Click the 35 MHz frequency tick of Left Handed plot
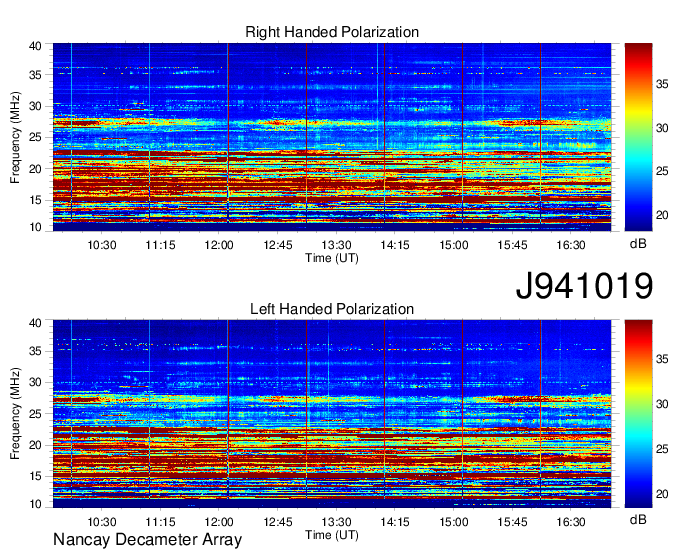 click(x=36, y=351)
